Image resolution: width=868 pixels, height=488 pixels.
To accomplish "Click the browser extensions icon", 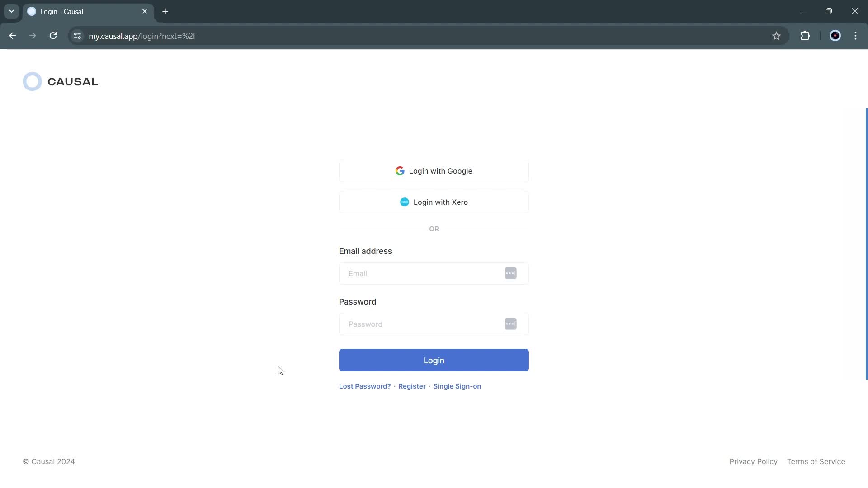I will tap(806, 36).
